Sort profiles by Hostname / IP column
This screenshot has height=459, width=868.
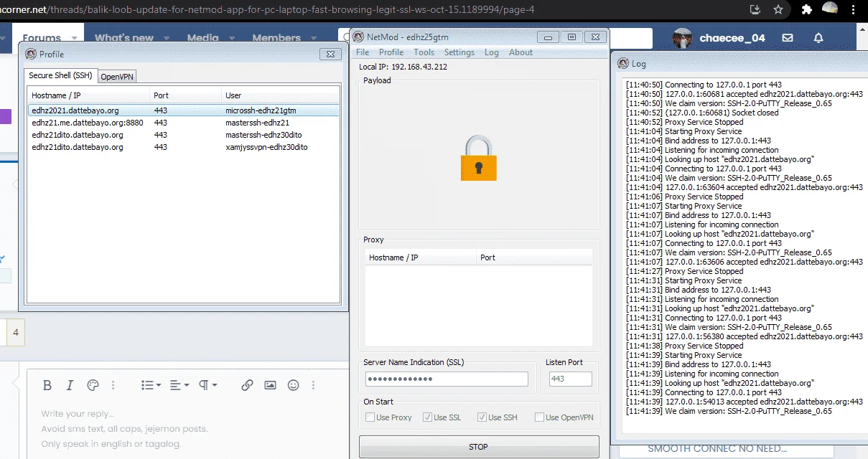(x=89, y=95)
